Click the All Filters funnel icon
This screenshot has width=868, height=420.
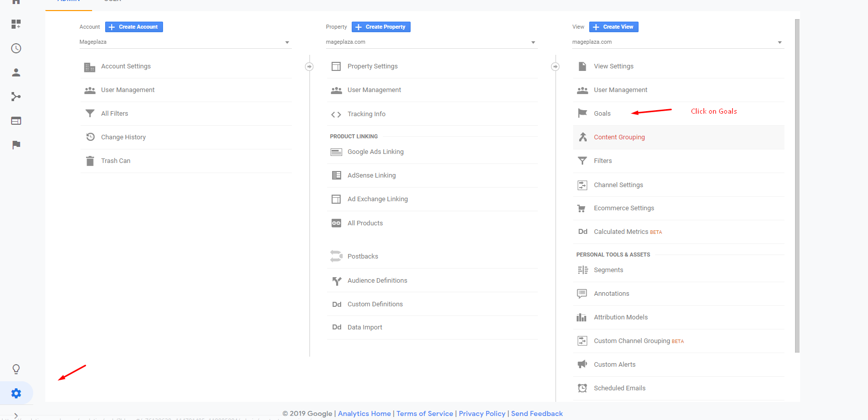tap(90, 114)
